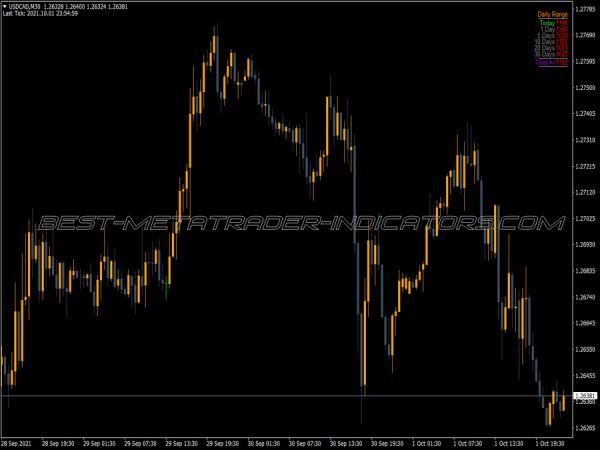Click the 28 Sep 2021 time label
Image resolution: width=600 pixels, height=450 pixels.
20,441
